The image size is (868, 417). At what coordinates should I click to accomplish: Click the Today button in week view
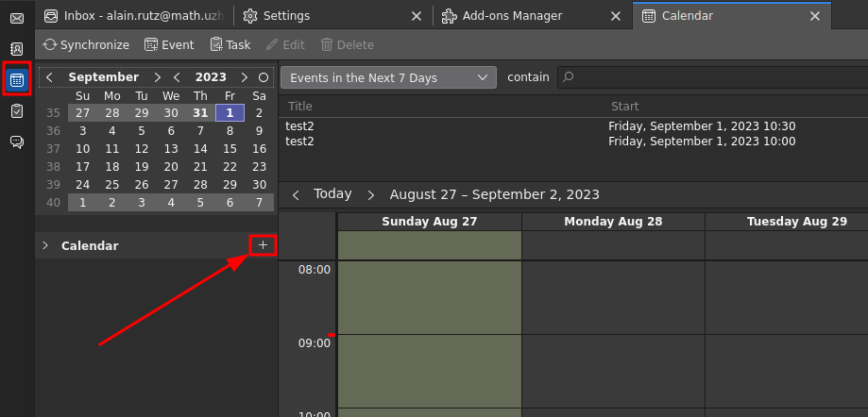click(332, 194)
